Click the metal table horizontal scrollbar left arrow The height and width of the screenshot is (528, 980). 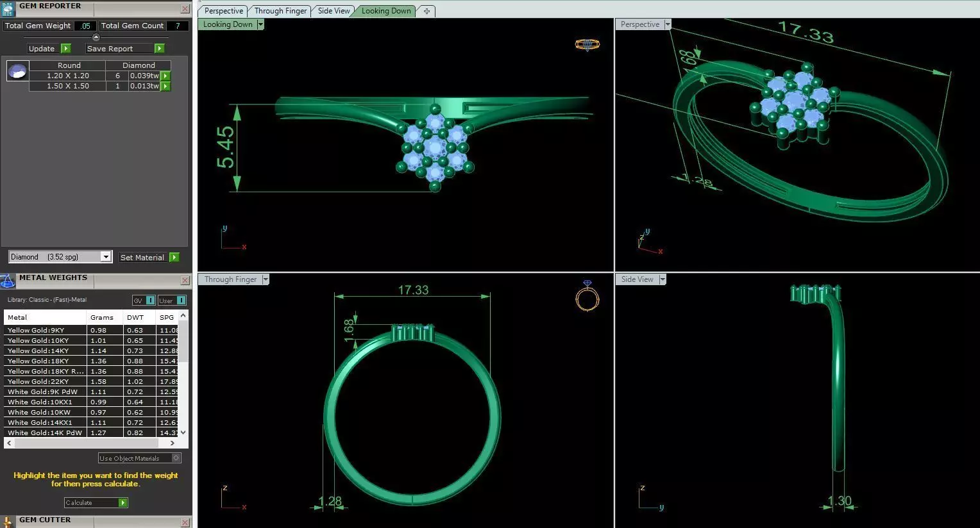click(x=9, y=443)
